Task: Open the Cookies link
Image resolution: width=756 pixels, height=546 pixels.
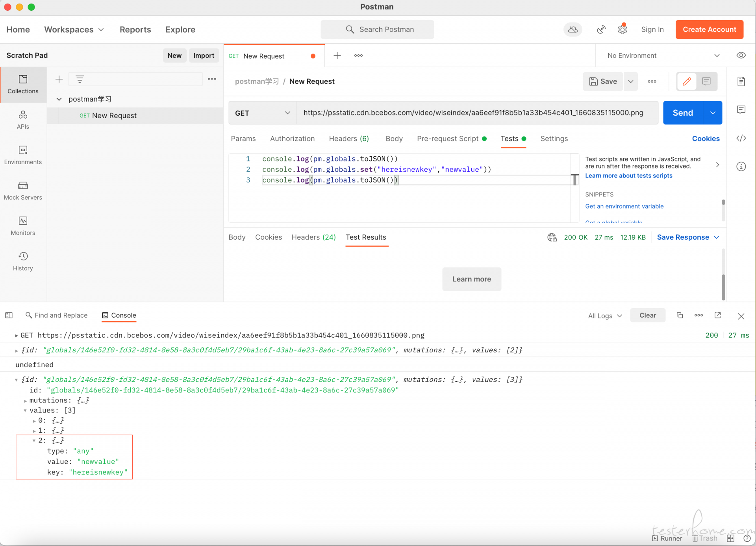Action: point(706,139)
